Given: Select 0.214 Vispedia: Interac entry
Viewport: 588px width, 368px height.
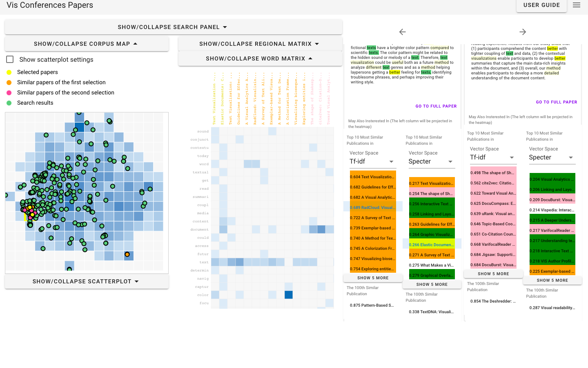Looking at the screenshot, I should point(552,210).
